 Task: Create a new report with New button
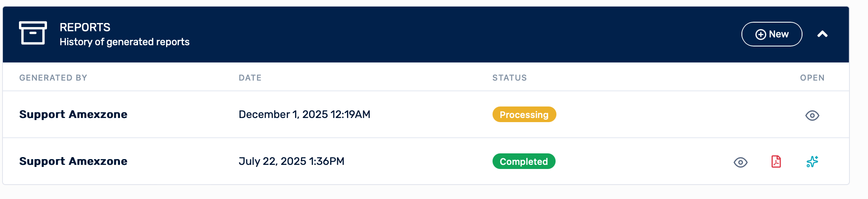coord(772,34)
